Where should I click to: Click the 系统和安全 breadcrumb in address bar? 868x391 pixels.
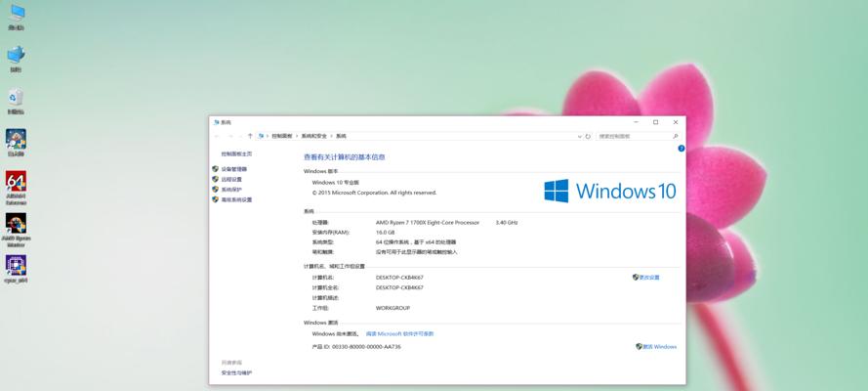(313, 136)
